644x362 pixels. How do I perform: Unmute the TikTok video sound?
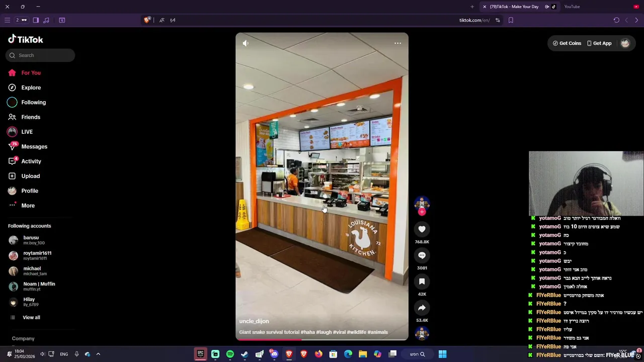coord(246,43)
